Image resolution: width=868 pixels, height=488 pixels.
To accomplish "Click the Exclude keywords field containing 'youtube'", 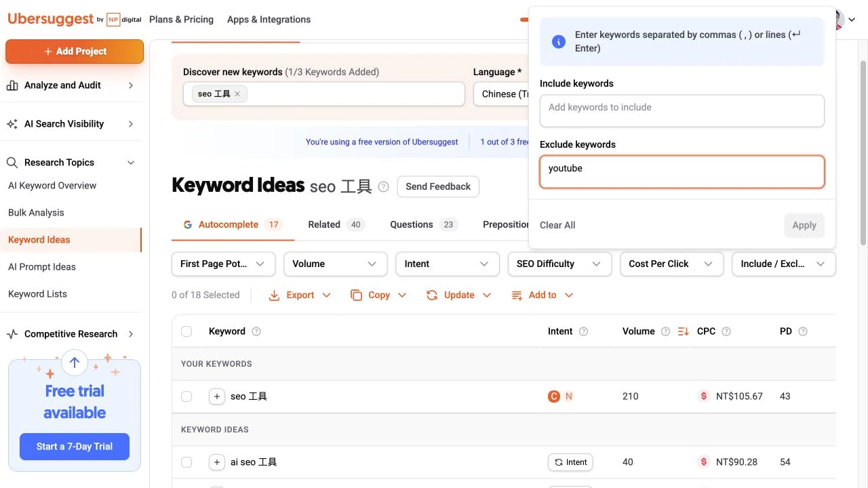I will 682,172.
